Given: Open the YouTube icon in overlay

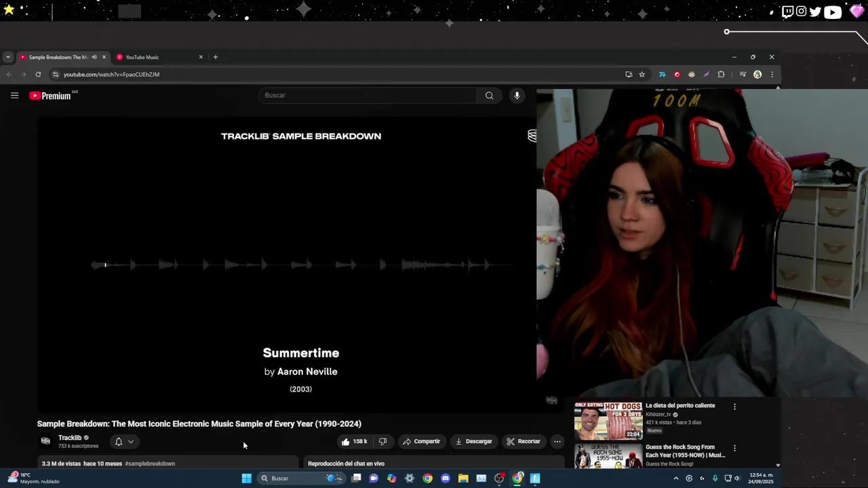Looking at the screenshot, I should pos(833,12).
